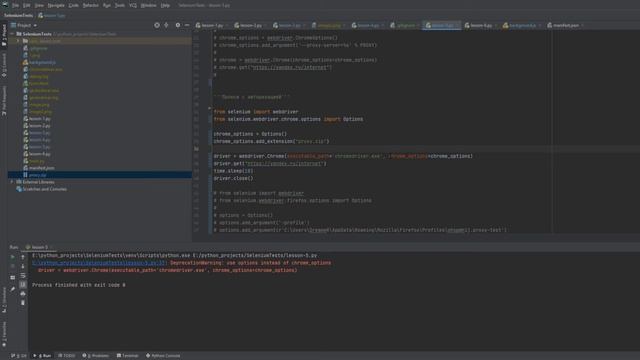Click the lesson-5 run tab in Run panel
Image resolution: width=640 pixels, height=360 pixels.
tap(37, 247)
